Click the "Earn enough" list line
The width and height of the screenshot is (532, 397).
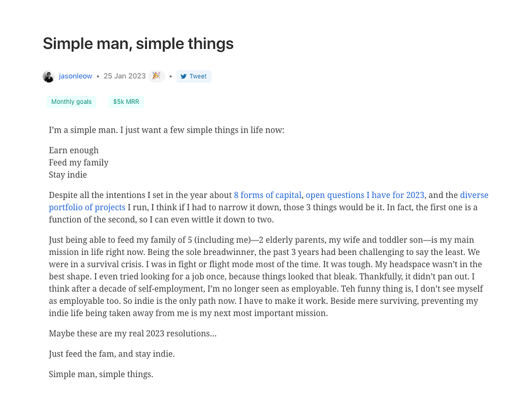point(73,150)
